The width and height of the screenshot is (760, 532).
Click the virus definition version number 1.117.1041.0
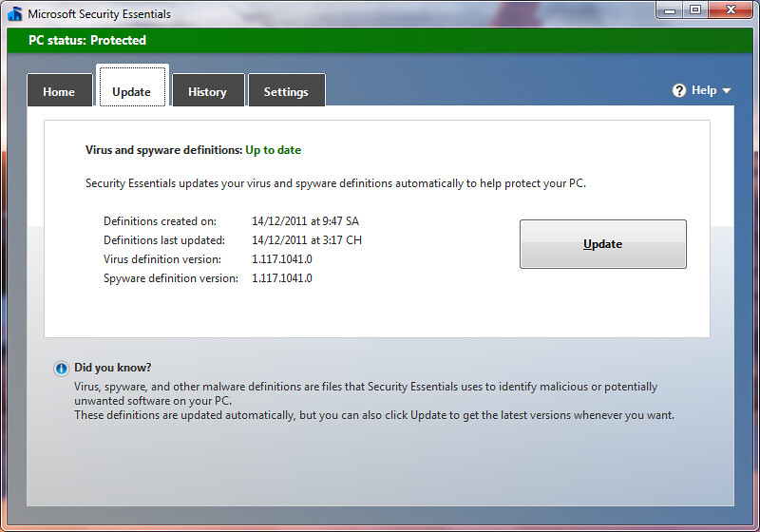pyautogui.click(x=281, y=259)
